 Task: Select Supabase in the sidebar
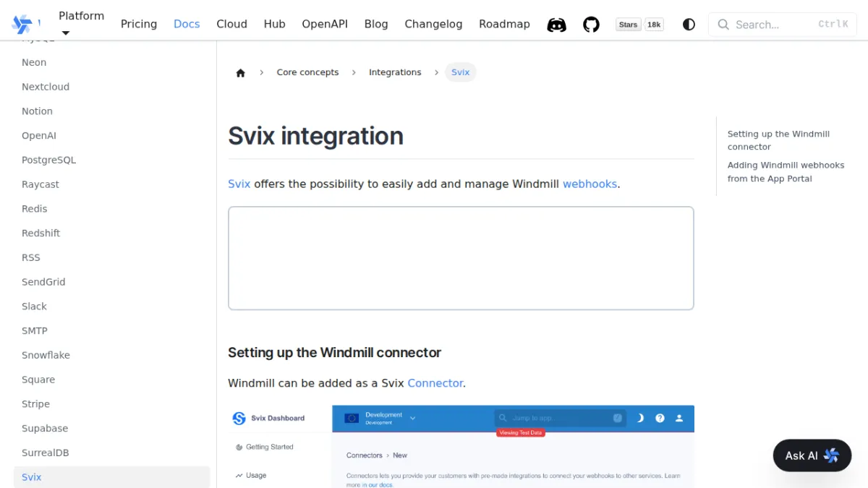pos(45,429)
